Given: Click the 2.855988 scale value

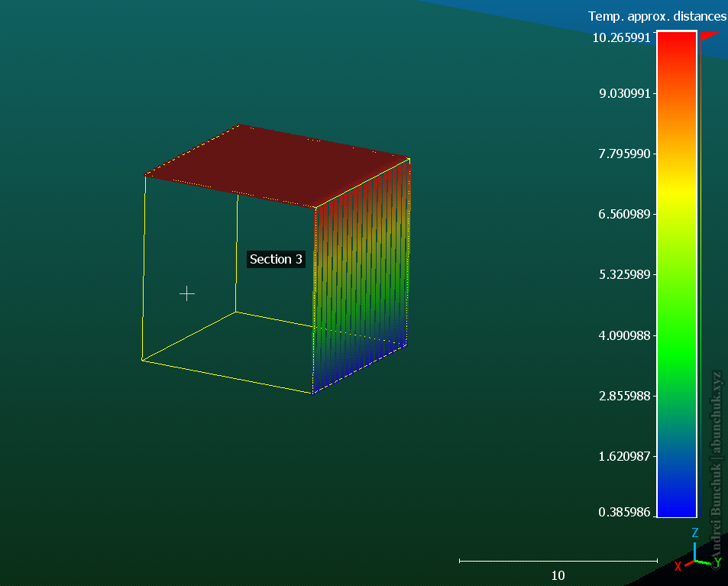Looking at the screenshot, I should pyautogui.click(x=624, y=396).
